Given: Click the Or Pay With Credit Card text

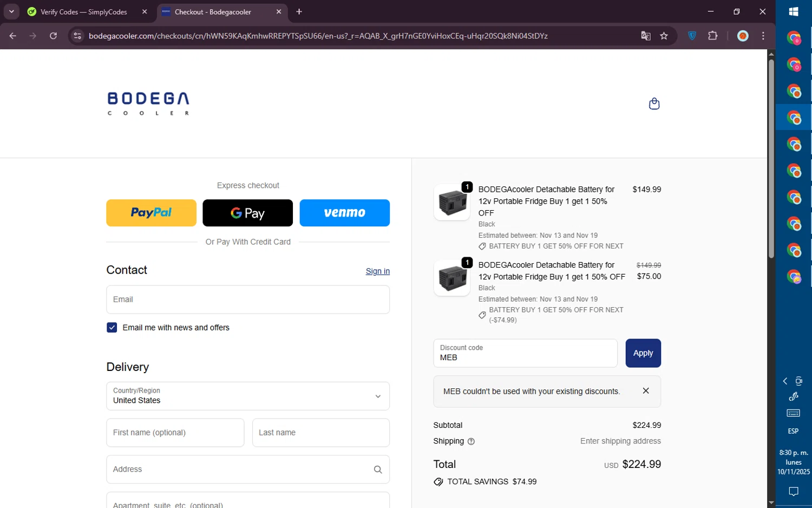Looking at the screenshot, I should tap(248, 242).
